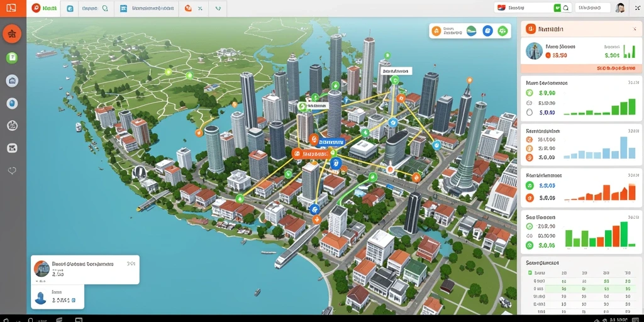Click the user avatar photo in top bar
Image resolution: width=644 pixels, height=322 pixels.
click(620, 8)
